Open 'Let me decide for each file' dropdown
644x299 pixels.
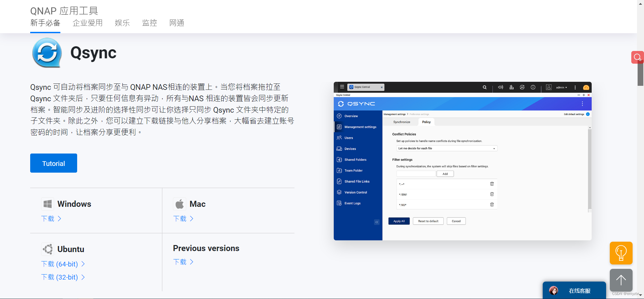[x=447, y=148]
